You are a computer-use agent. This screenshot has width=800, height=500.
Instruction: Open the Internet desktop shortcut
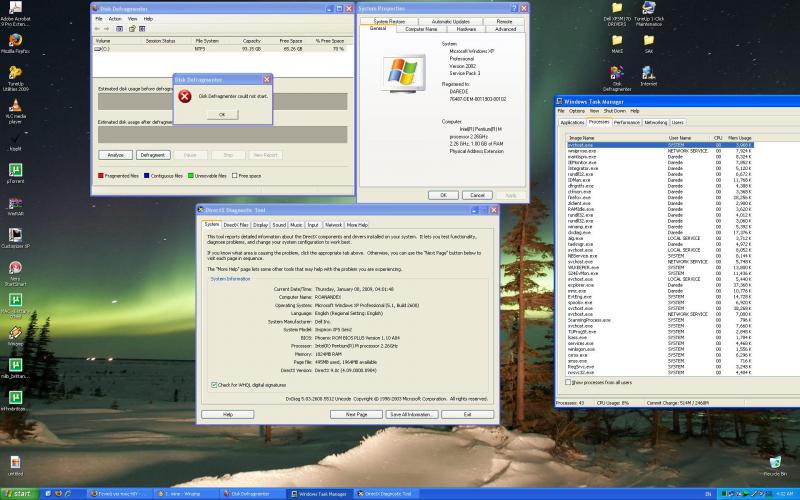(x=648, y=73)
